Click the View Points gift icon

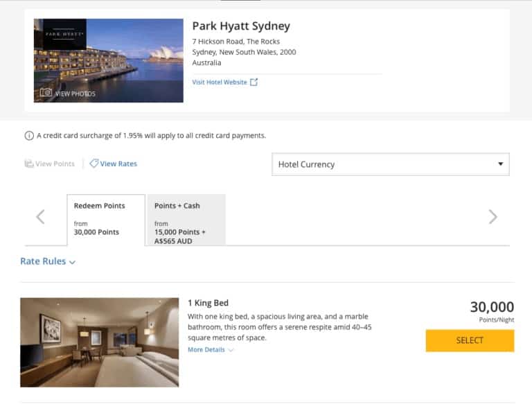pos(29,164)
